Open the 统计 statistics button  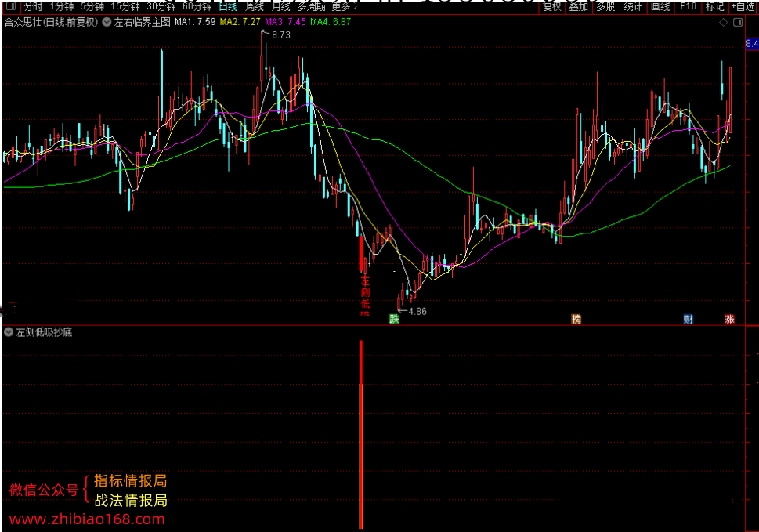click(633, 7)
